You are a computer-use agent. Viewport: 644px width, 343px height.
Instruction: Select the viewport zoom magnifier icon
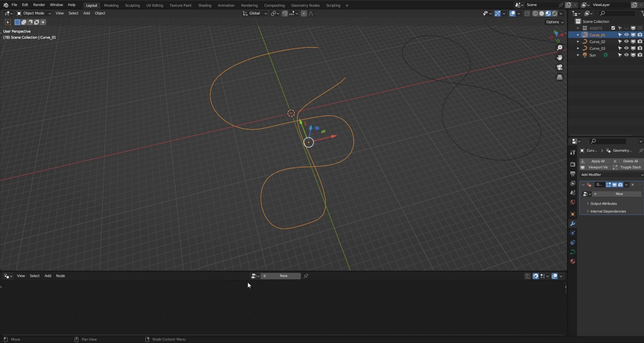click(559, 48)
